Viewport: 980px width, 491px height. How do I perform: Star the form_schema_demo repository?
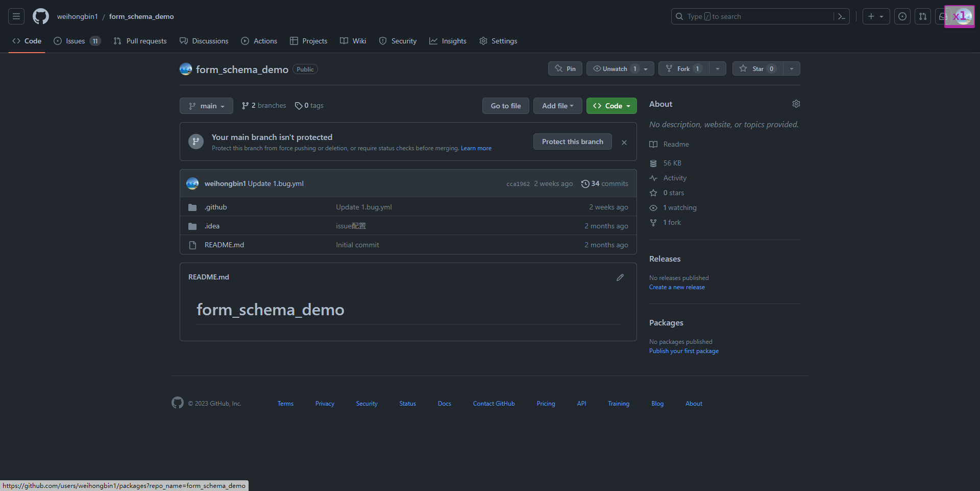coord(757,68)
